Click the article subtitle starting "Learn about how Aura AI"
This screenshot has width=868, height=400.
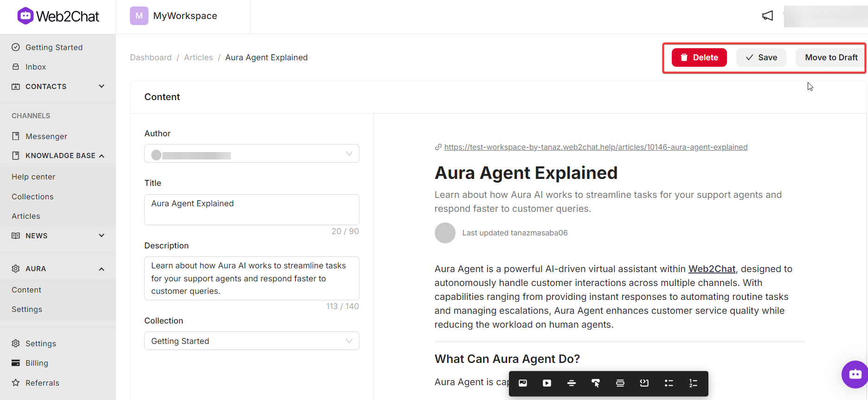[608, 202]
